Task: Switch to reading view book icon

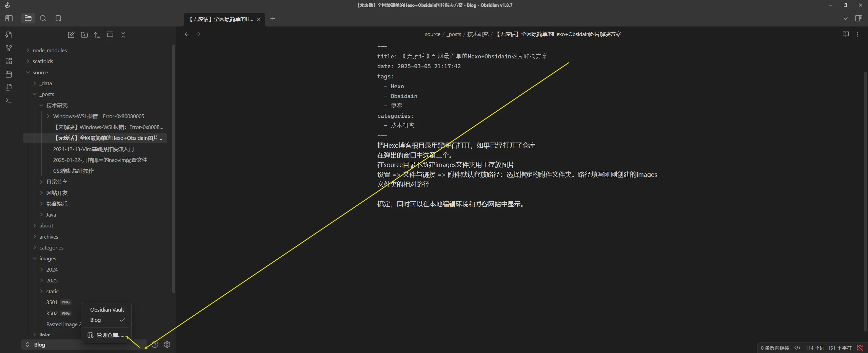Action: [x=846, y=34]
